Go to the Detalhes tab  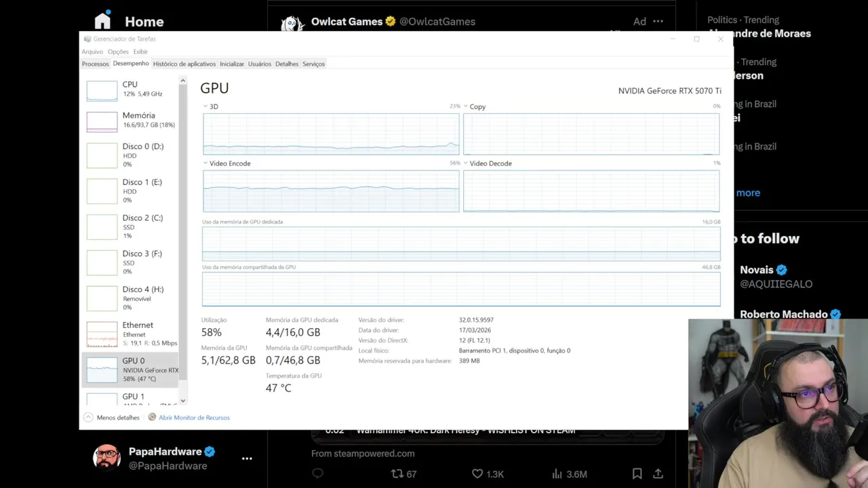(287, 64)
